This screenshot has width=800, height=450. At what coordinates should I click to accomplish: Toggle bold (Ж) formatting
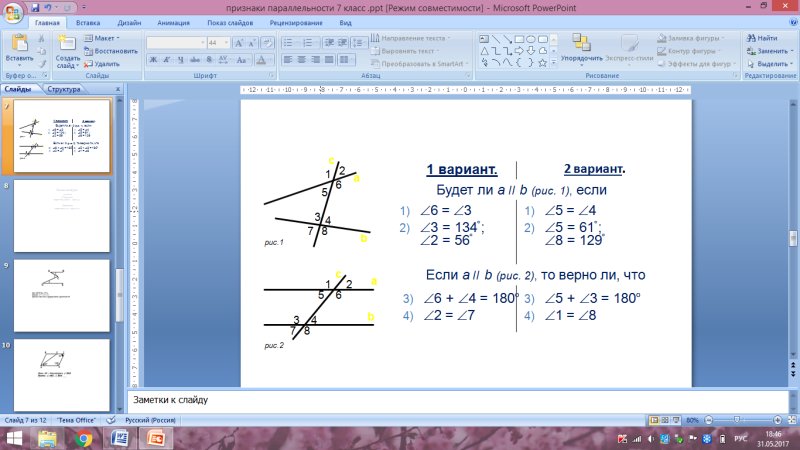(153, 60)
